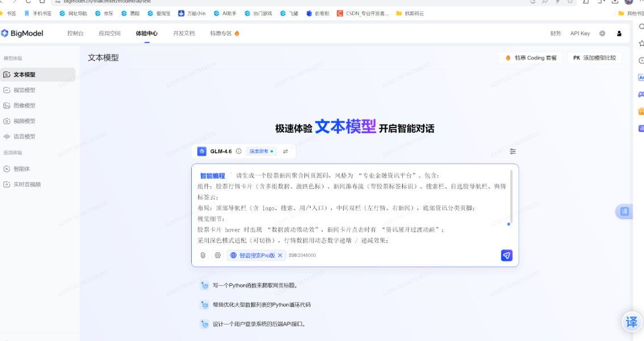Switch model using the swap arrows icon
Screen dimensions: 644x341
pos(286,151)
